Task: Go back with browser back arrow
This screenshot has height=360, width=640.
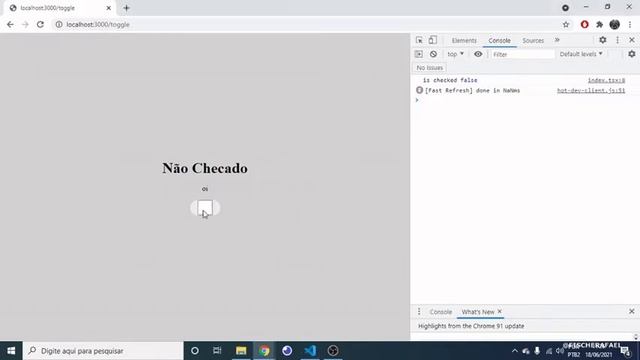Action: 10,24
